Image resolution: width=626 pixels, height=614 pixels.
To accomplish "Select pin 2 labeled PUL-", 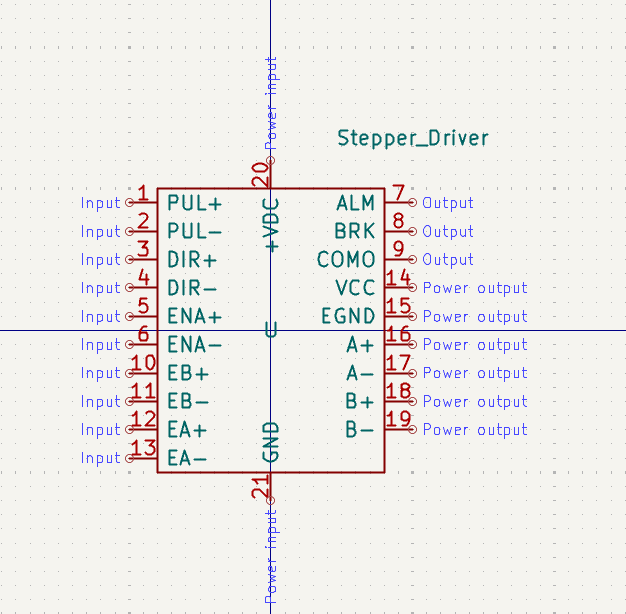I will click(194, 231).
